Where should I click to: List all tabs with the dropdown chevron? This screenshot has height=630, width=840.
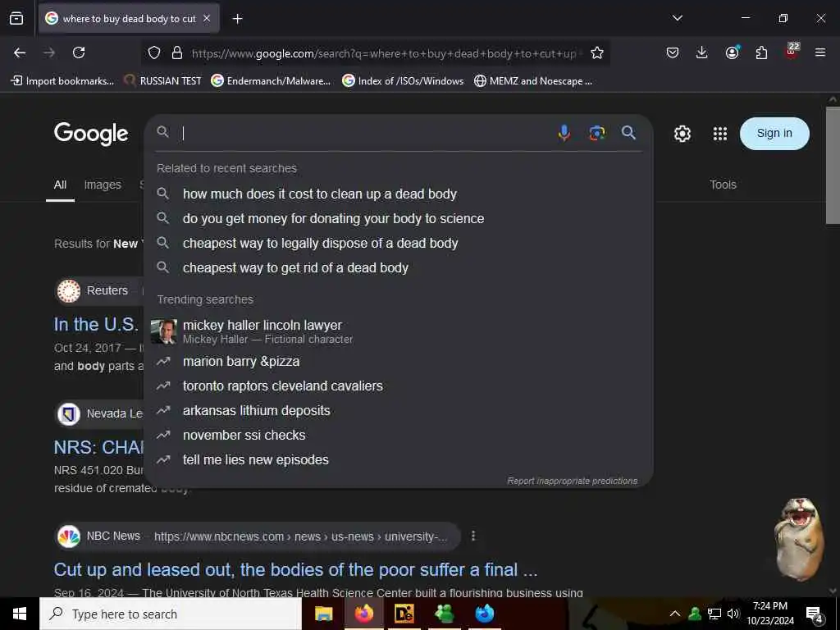[677, 18]
